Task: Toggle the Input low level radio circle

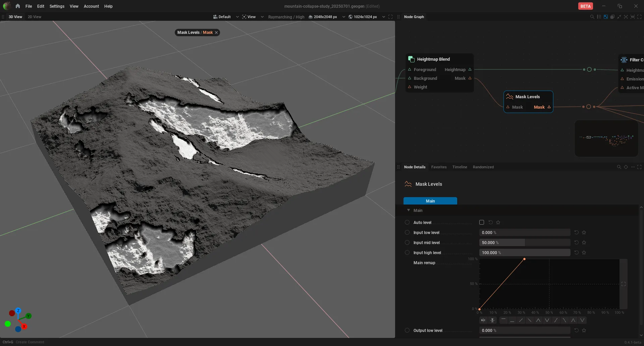Action: [407, 232]
